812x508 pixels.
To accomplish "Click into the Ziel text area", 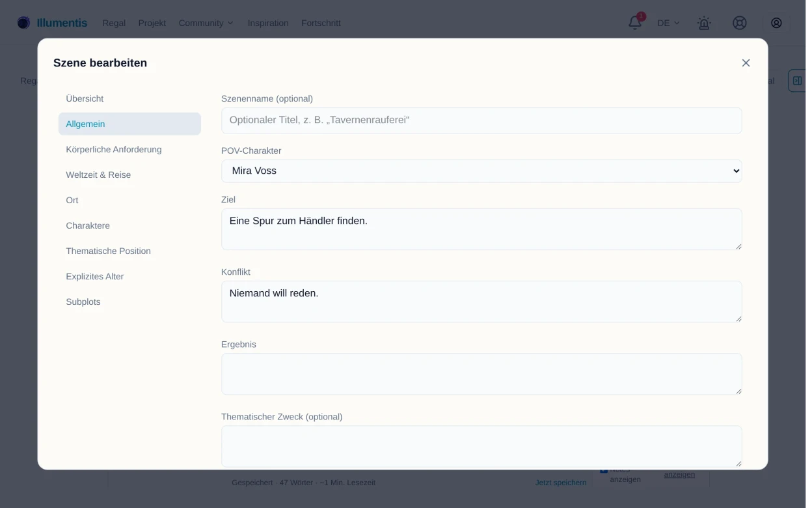I will (481, 229).
